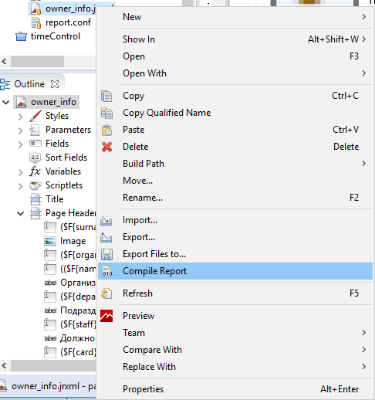Collapse the owner_info root node
Viewport: 375px width, 400px height.
tap(6, 102)
